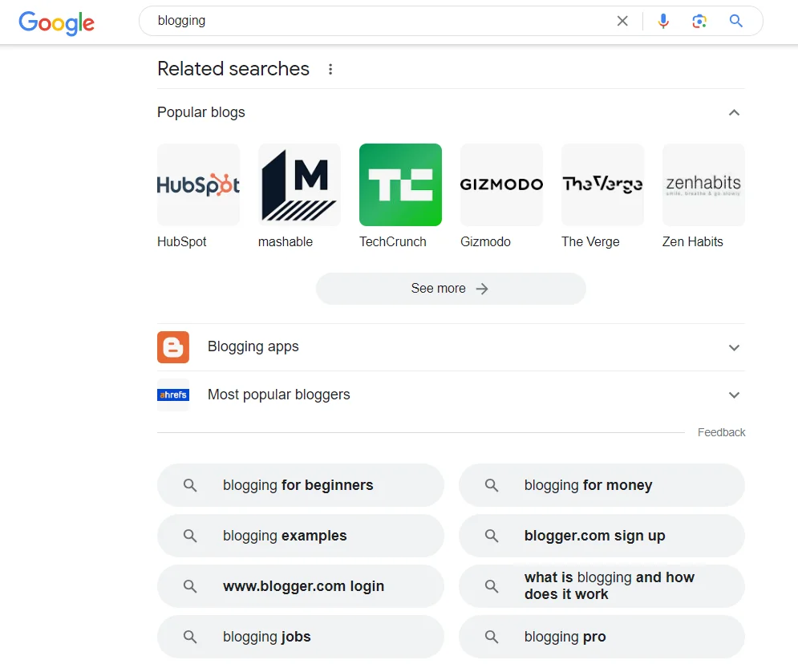Open Google Lens image search
This screenshot has width=798, height=672.
click(x=699, y=21)
